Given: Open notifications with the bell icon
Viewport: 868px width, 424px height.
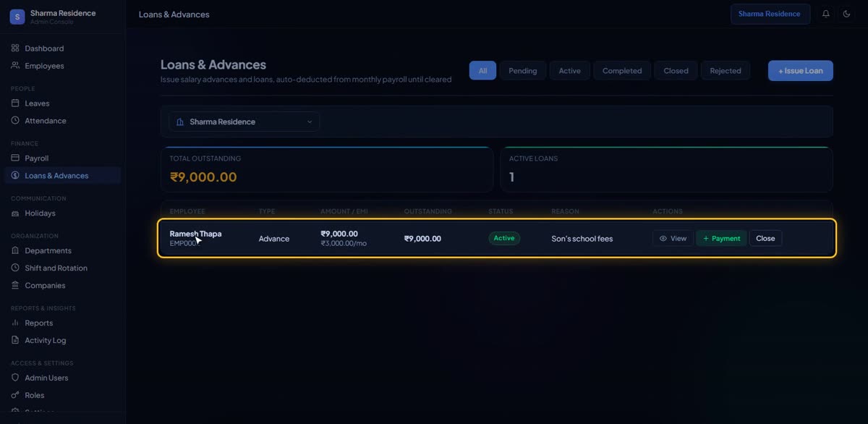Looking at the screenshot, I should coord(826,14).
